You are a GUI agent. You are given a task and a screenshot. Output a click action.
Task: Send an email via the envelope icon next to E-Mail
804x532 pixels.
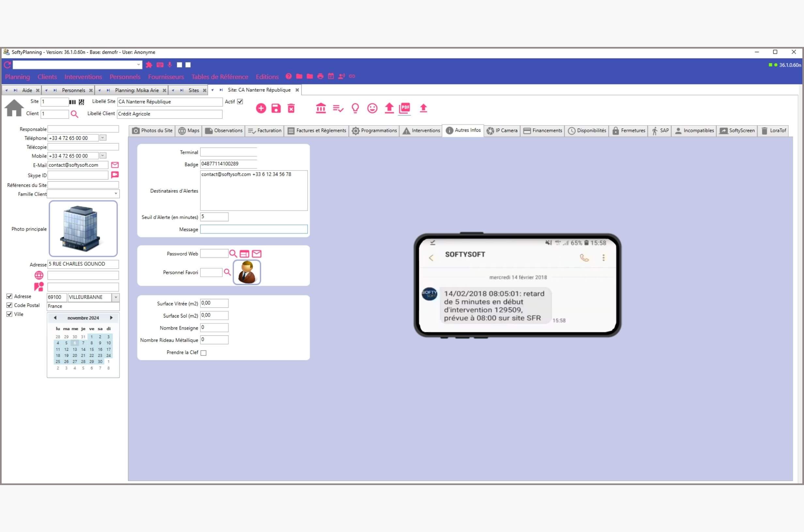[x=115, y=165]
